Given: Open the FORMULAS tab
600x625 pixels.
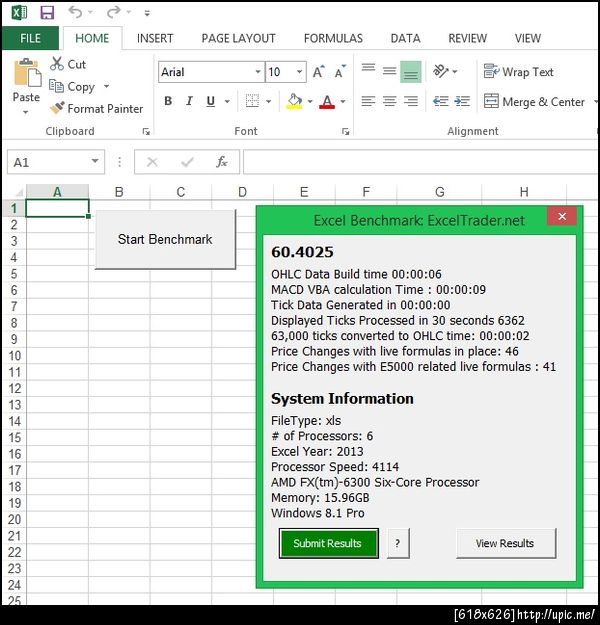Looking at the screenshot, I should 333,38.
